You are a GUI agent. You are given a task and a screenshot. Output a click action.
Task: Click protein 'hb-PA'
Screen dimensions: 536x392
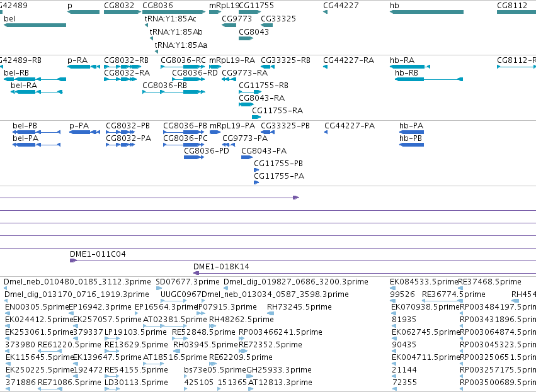411,126
